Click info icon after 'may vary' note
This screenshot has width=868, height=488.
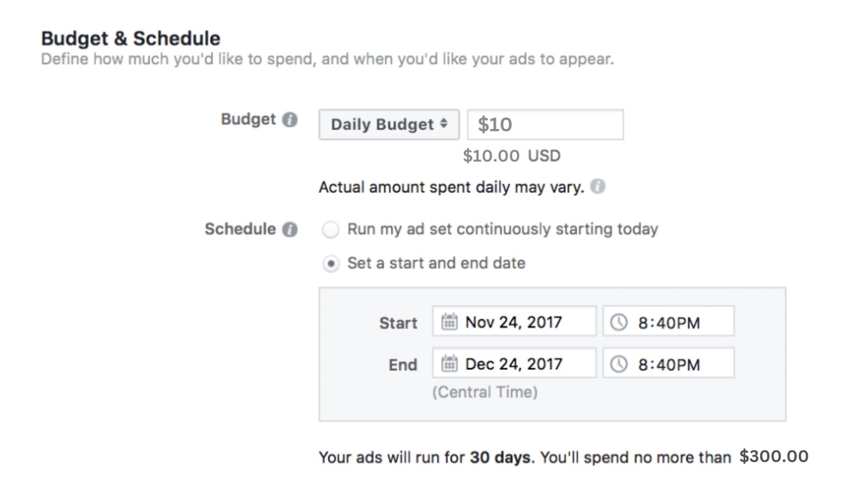pyautogui.click(x=597, y=187)
